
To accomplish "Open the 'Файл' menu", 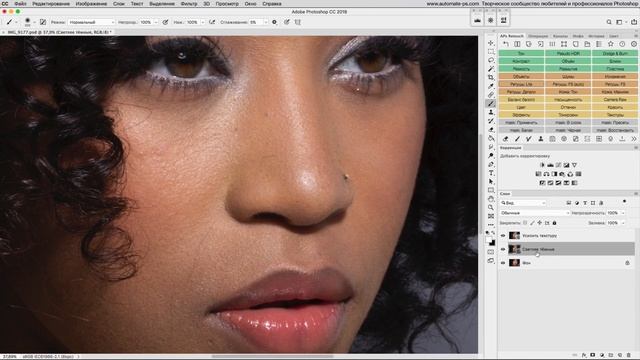I will tap(20, 4).
